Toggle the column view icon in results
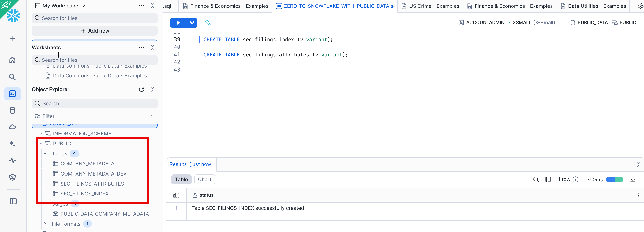 coord(548,180)
